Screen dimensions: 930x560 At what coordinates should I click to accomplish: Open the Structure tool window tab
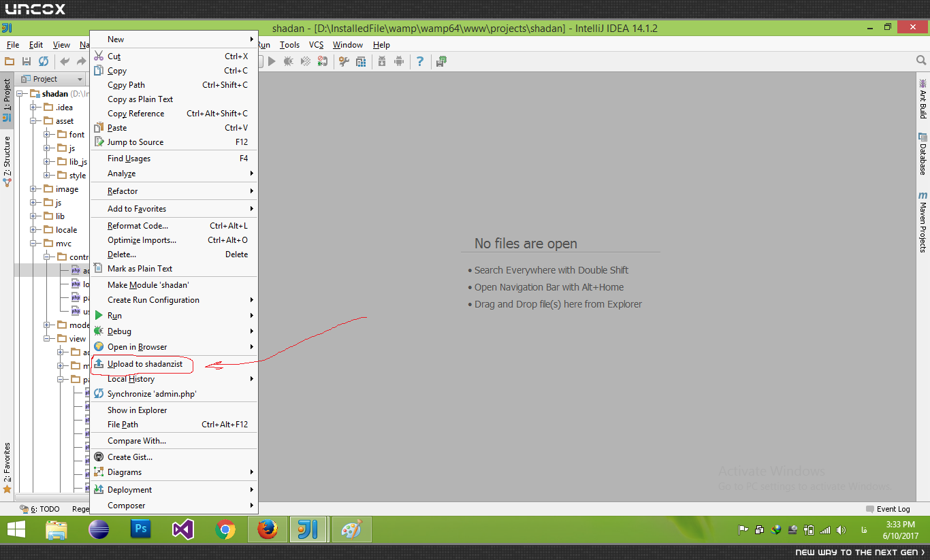click(7, 161)
